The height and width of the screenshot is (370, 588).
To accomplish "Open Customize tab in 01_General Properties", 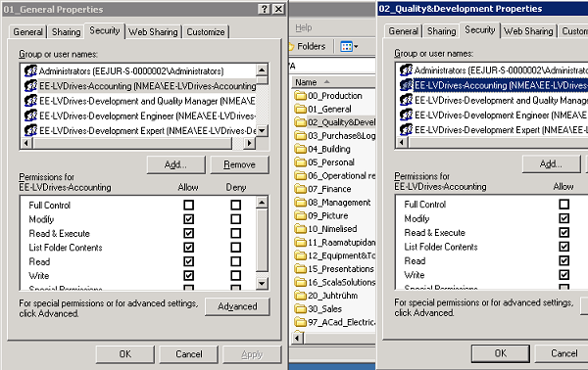I will pyautogui.click(x=206, y=32).
